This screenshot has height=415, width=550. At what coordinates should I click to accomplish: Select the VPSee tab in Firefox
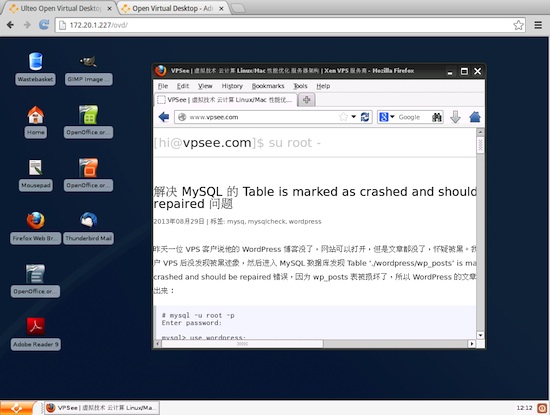tap(225, 100)
